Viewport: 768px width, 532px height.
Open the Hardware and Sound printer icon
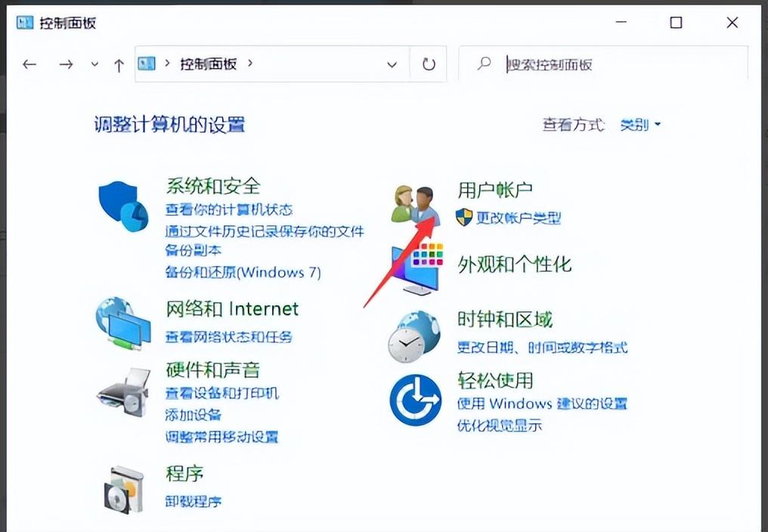click(x=123, y=392)
